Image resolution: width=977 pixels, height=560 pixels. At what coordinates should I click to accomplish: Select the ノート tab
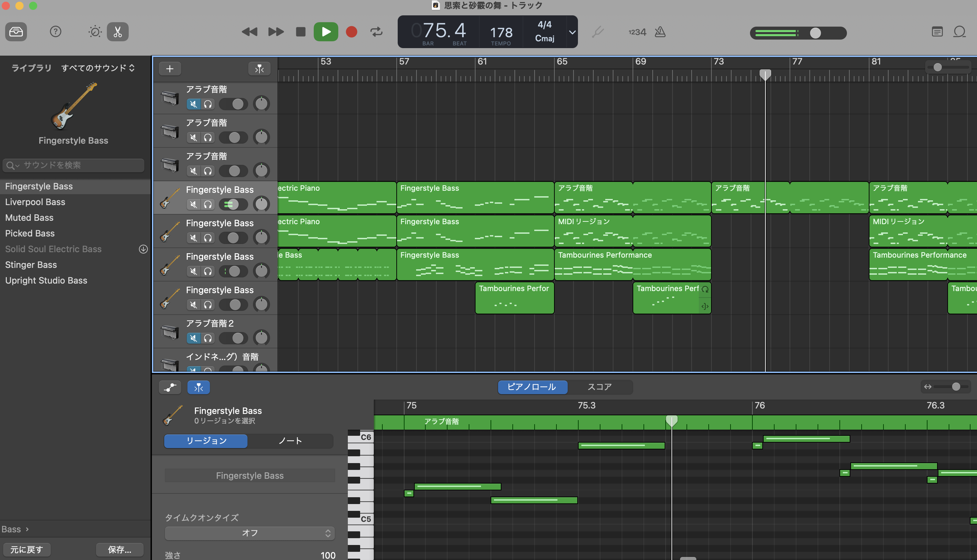[x=290, y=441]
